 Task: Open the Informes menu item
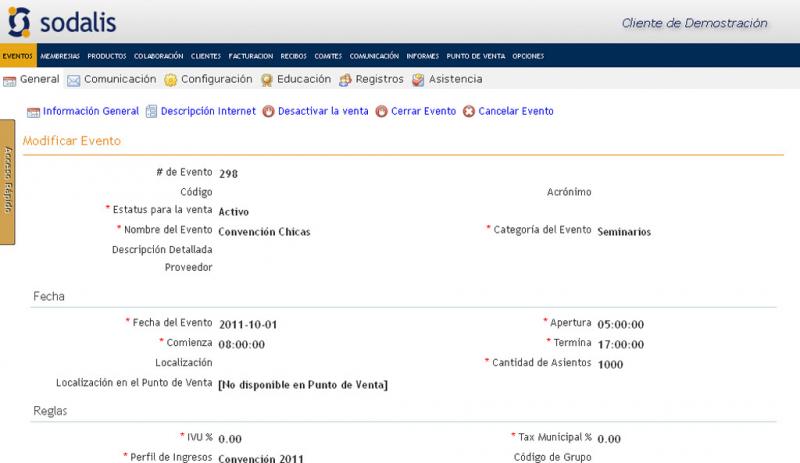(x=422, y=56)
